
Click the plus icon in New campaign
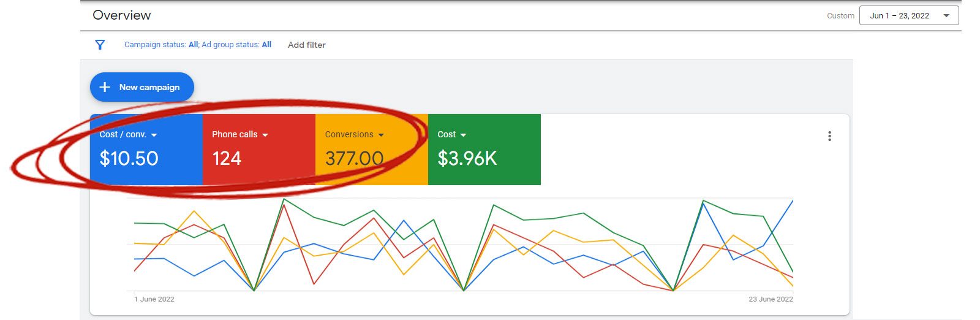[105, 87]
